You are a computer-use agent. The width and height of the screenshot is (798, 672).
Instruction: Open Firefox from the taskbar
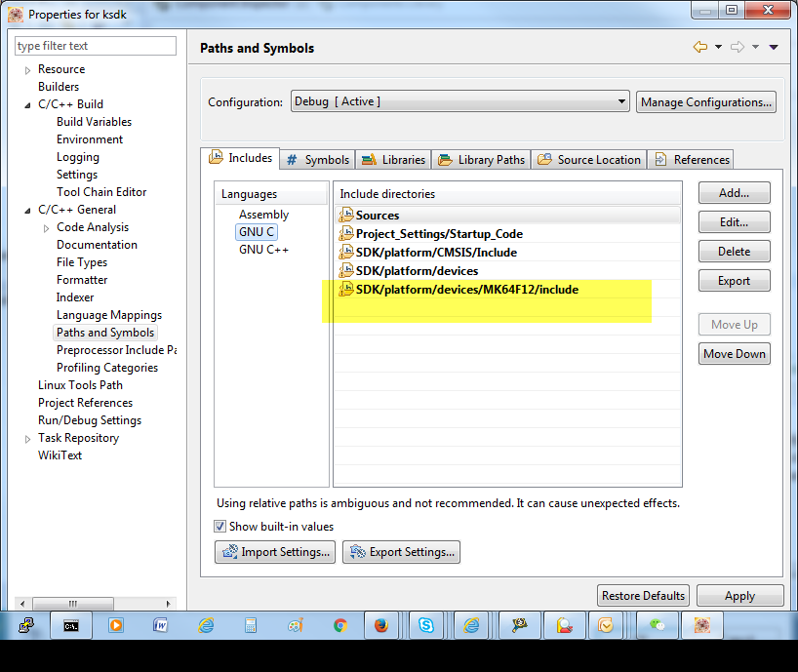click(381, 625)
